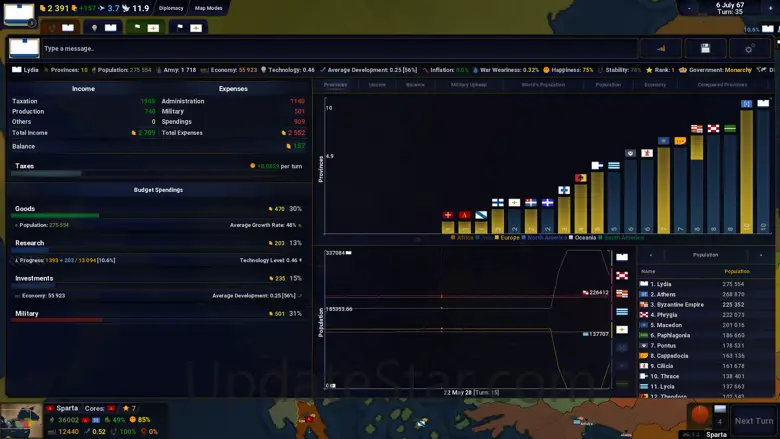Select 2. Athens in population ranking
The height and width of the screenshot is (439, 780).
coord(706,294)
